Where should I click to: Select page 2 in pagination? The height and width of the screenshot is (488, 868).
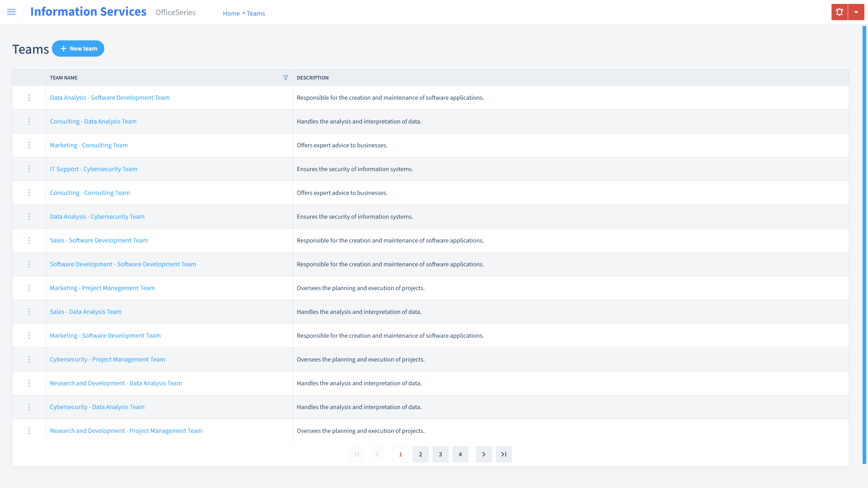pos(421,454)
